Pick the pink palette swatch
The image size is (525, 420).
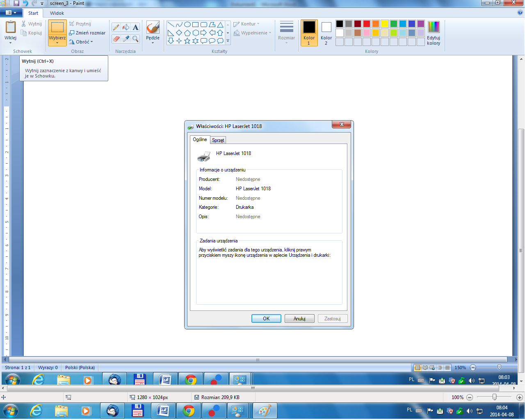click(367, 33)
